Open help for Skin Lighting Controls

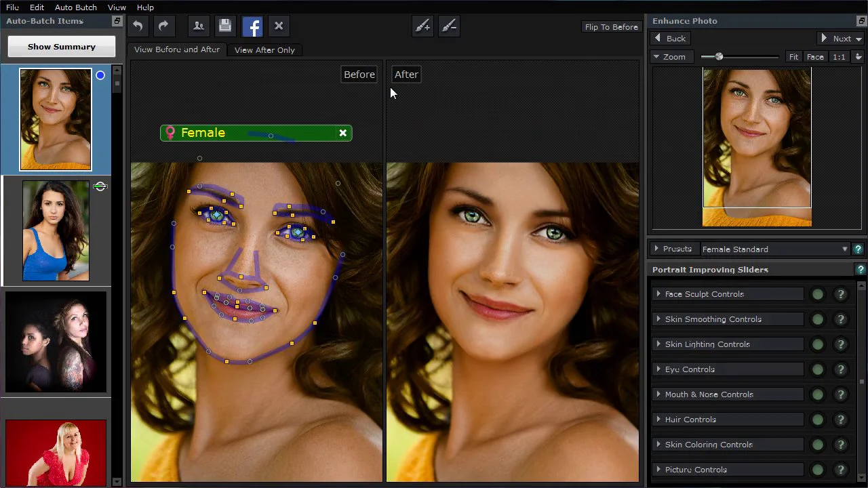[841, 344]
